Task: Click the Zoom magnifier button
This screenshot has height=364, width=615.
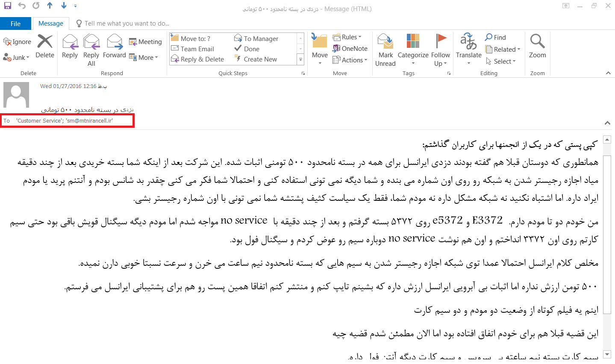Action: click(x=537, y=46)
